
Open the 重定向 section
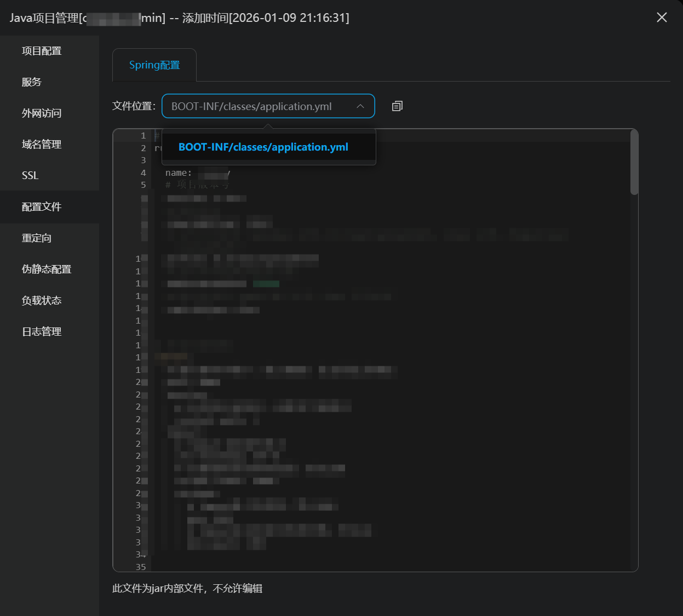point(37,238)
